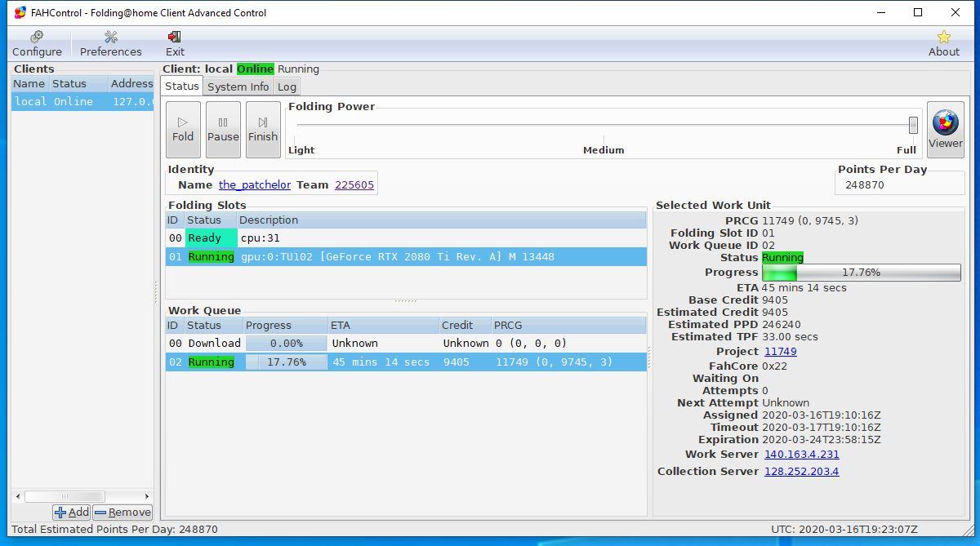Image resolution: width=980 pixels, height=546 pixels.
Task: Click 0.00% progress cell in work queue
Action: [x=286, y=344]
